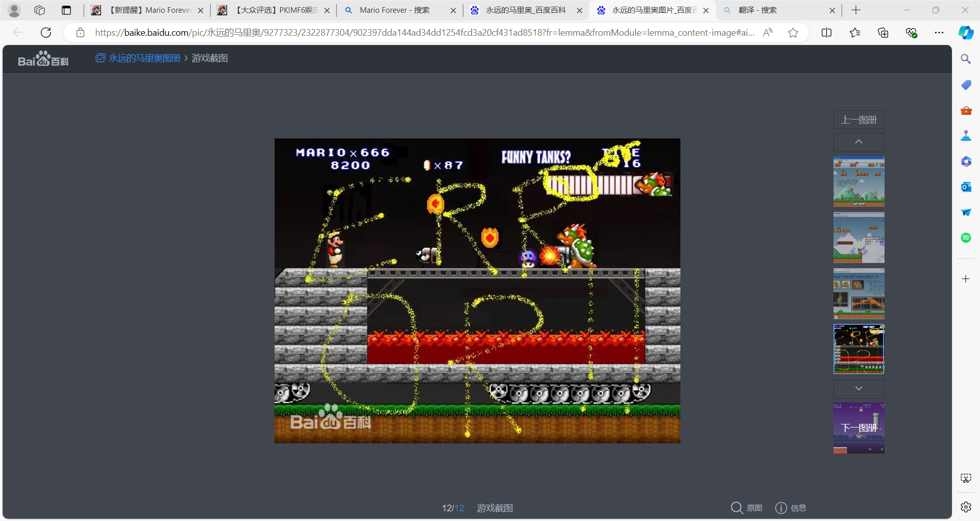Go to the Baidu Baike logo home

(x=43, y=59)
